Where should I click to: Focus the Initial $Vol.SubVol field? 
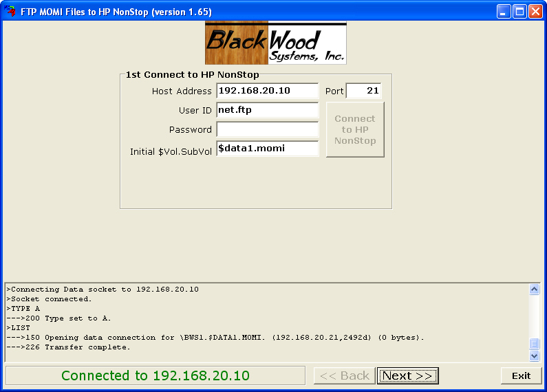coord(267,149)
